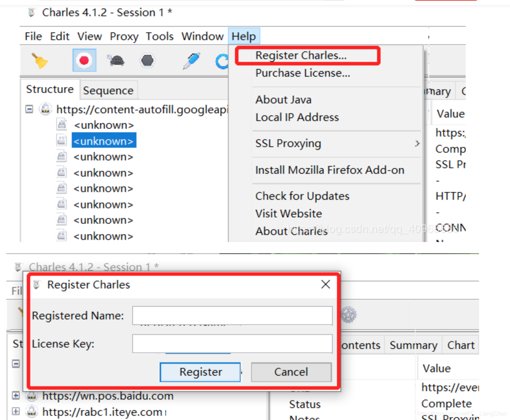Screen dimensions: 510x420
Task: Open the Window menu
Action: point(203,36)
